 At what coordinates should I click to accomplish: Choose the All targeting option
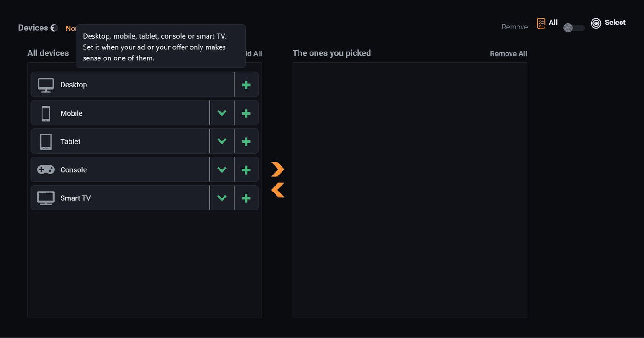point(547,23)
